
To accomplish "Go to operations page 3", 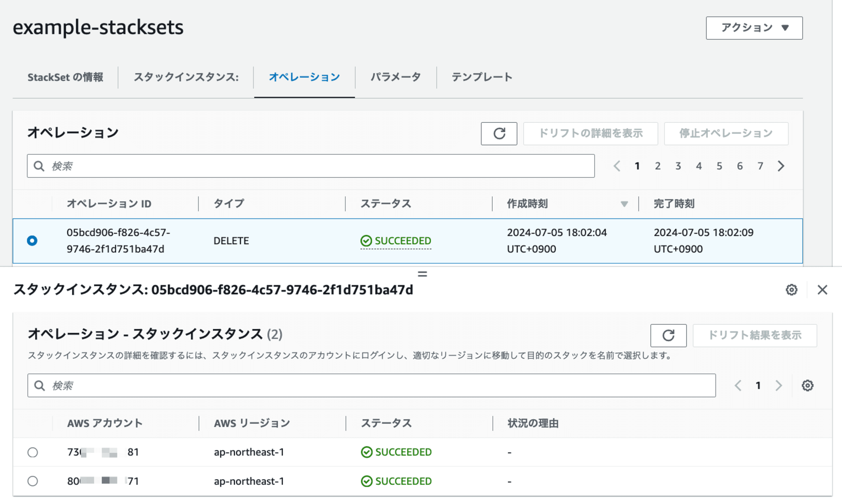I will [678, 166].
